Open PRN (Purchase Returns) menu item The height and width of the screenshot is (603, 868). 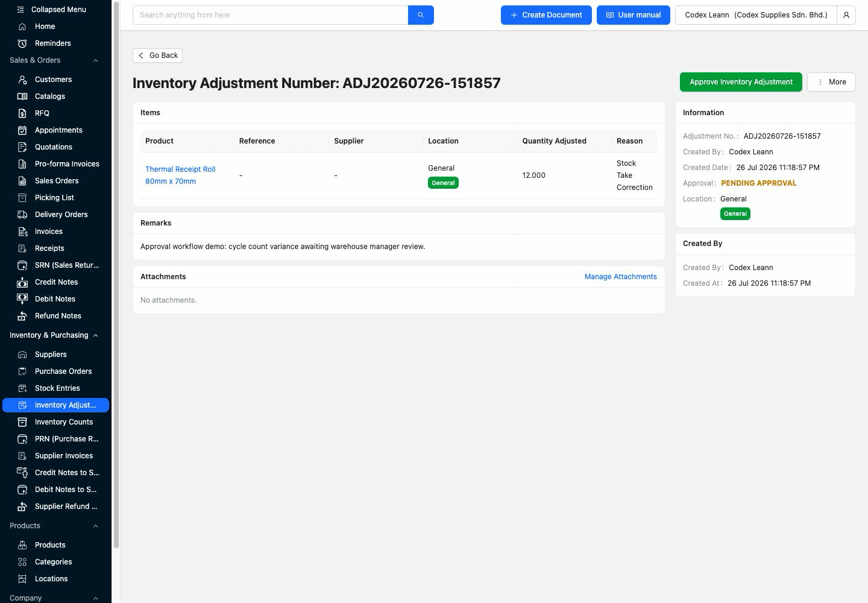pyautogui.click(x=55, y=439)
